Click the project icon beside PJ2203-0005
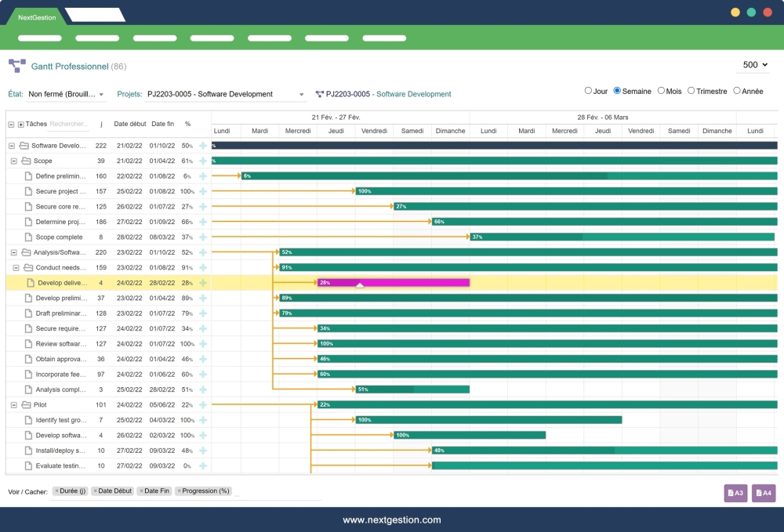 [321, 93]
